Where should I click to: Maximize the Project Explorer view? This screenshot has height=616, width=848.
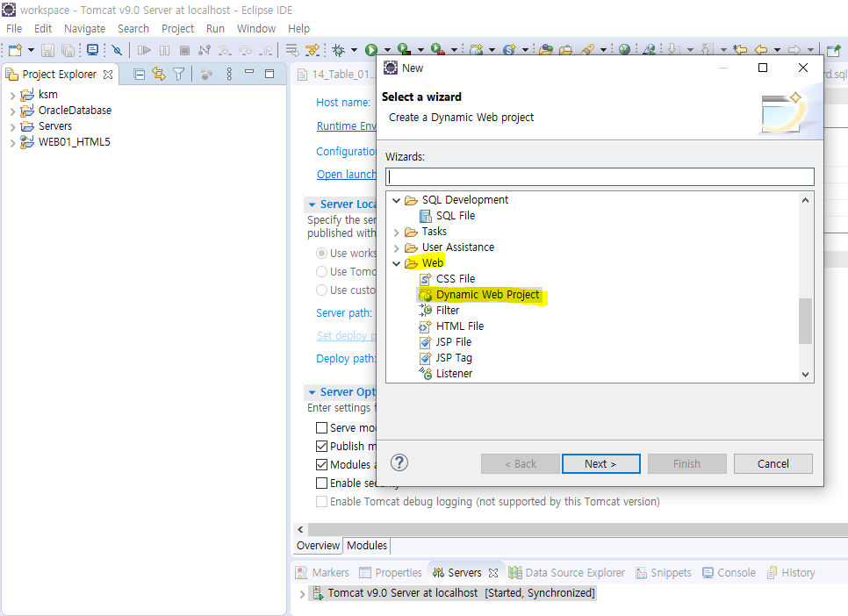(269, 74)
